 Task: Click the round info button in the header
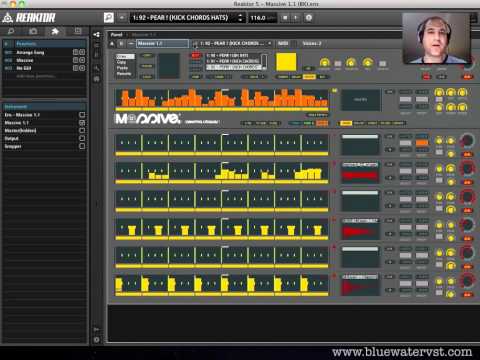(309, 18)
